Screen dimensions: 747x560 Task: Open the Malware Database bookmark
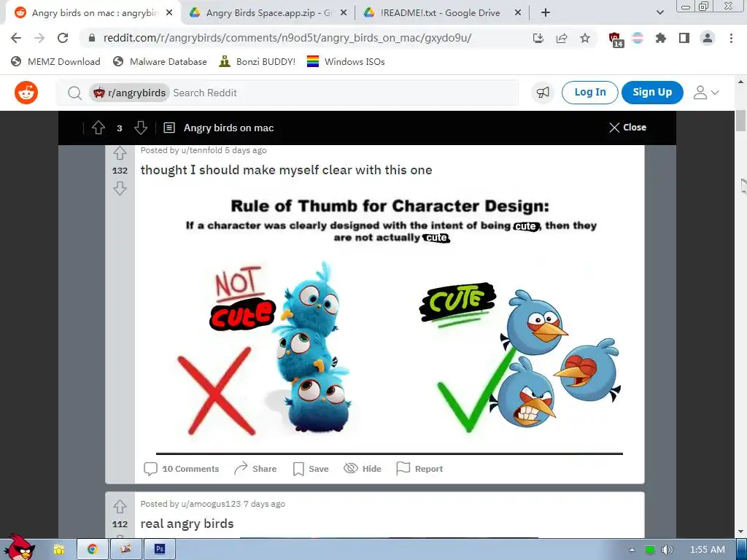(x=160, y=61)
